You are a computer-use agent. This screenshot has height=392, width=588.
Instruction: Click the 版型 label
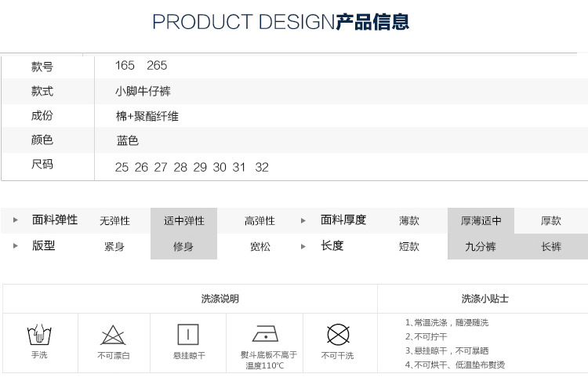[43, 245]
